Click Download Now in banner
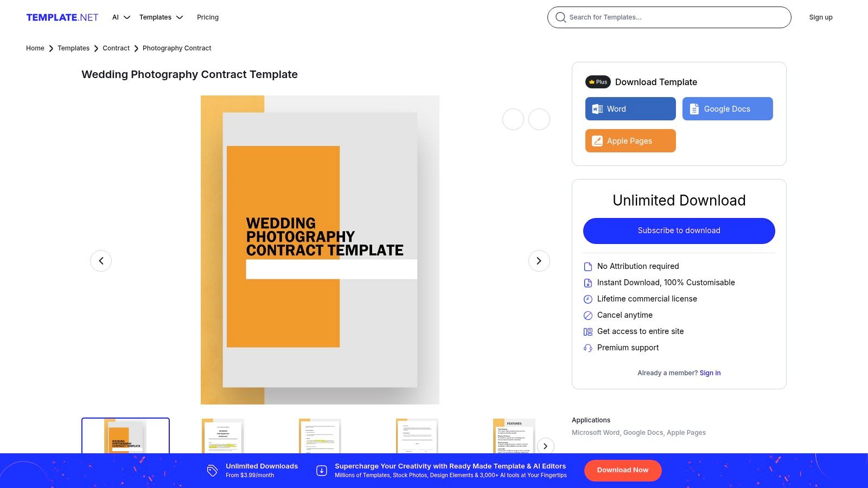The height and width of the screenshot is (488, 868). point(622,470)
